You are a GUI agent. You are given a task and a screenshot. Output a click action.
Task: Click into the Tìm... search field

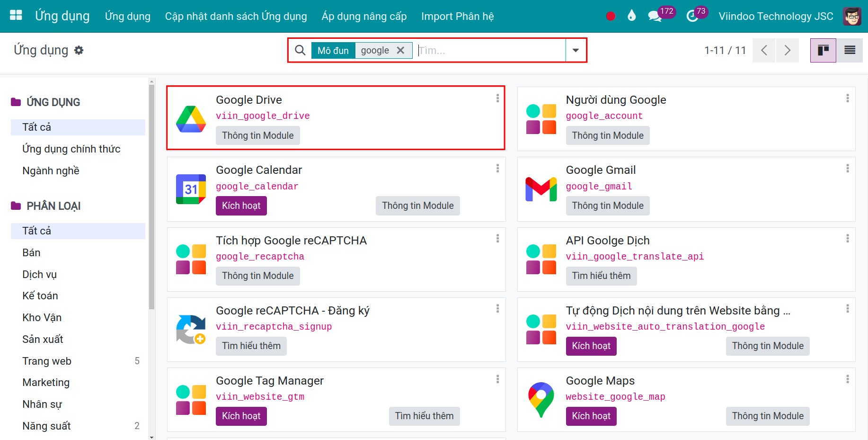491,50
